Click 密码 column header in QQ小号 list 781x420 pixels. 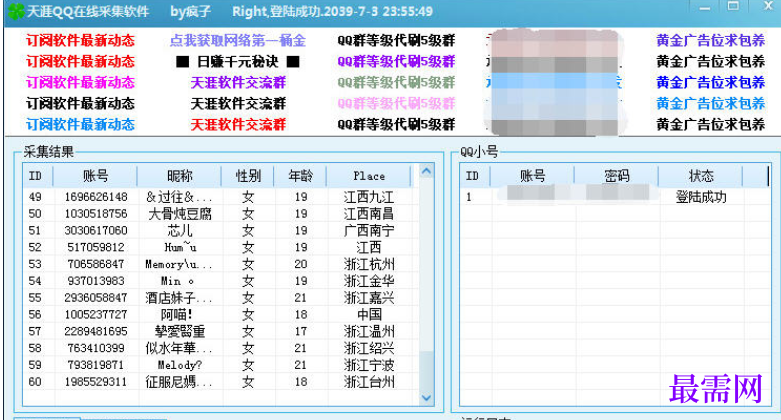(x=617, y=176)
